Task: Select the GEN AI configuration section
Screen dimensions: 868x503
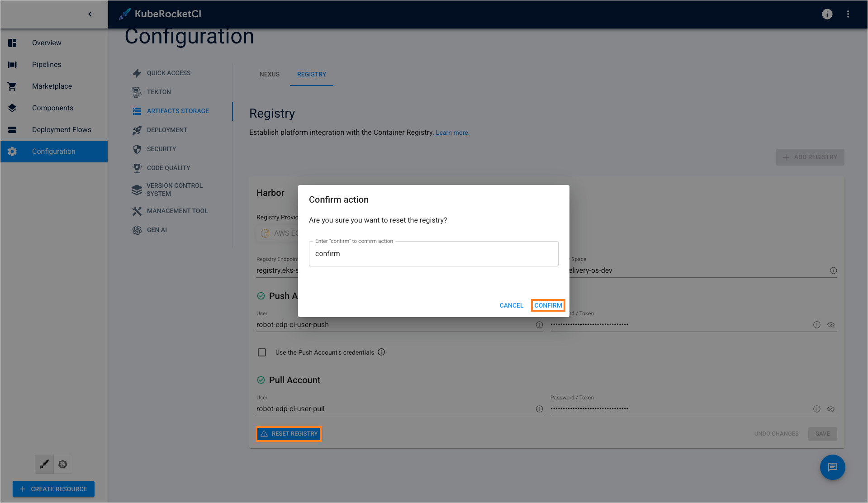Action: pyautogui.click(x=157, y=230)
